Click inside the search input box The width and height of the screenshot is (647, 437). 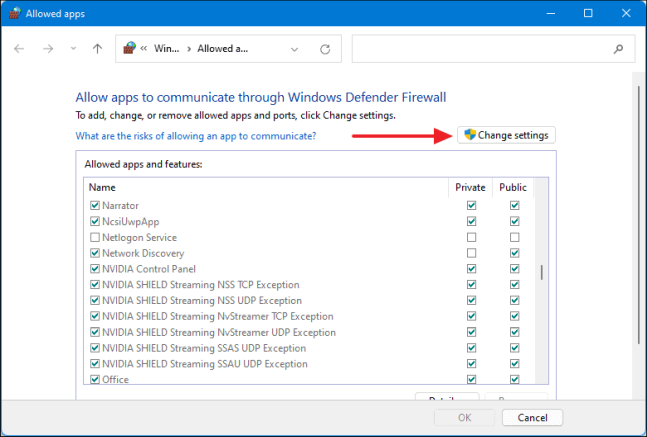coord(480,48)
